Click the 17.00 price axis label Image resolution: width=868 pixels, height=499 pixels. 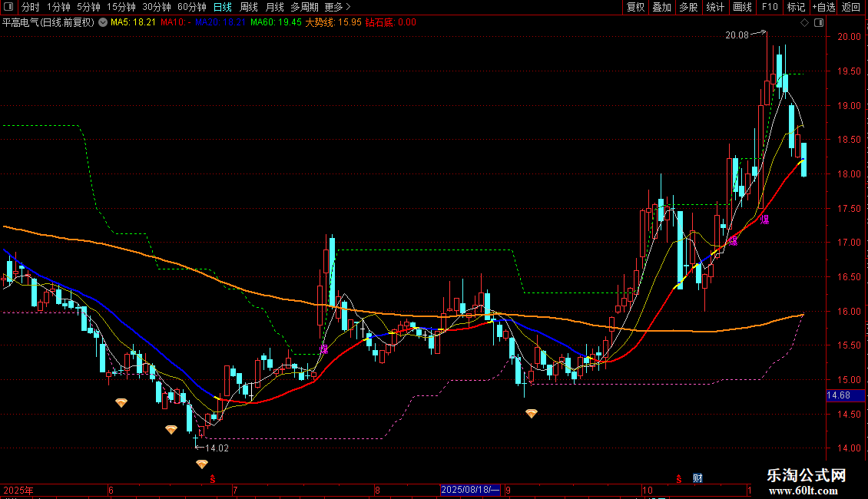click(x=849, y=243)
